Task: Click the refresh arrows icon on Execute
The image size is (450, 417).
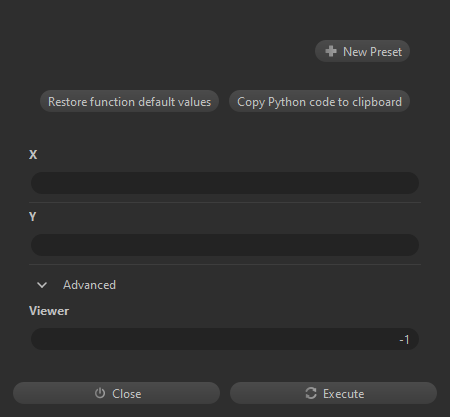Action: click(311, 393)
